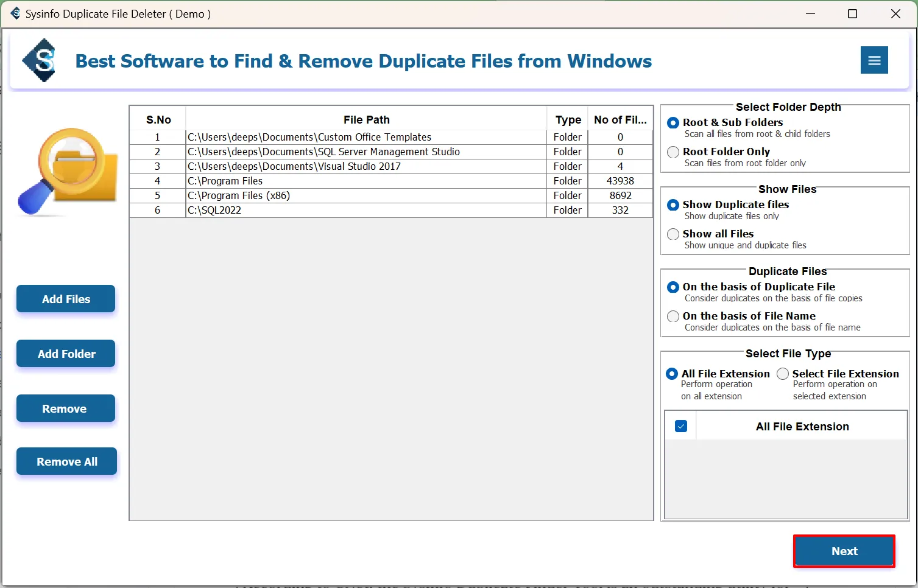Click the Remove All button
The image size is (918, 588).
tap(66, 461)
